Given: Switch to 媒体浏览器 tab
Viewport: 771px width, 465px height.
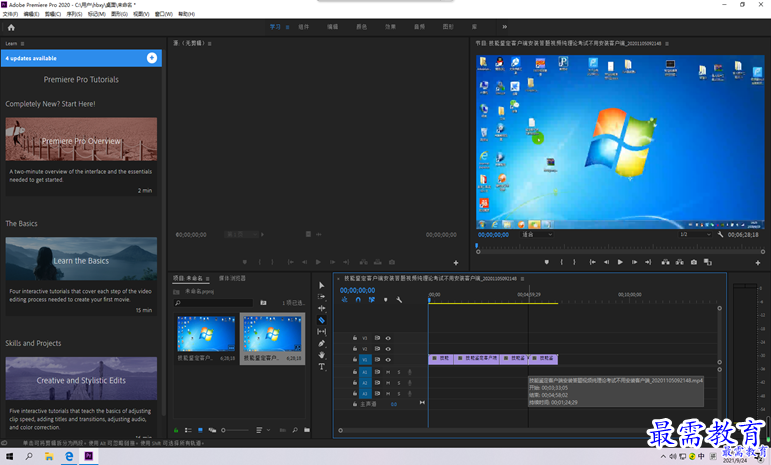Looking at the screenshot, I should (x=232, y=278).
